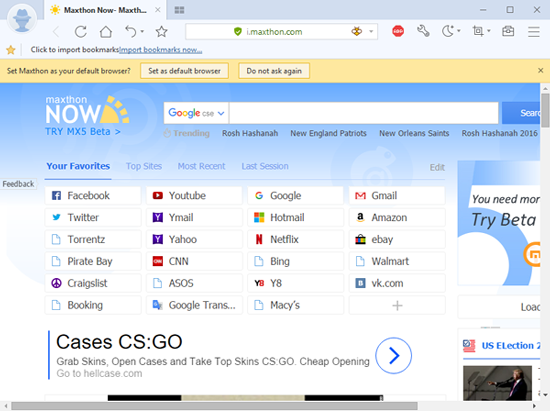Click the search input field

click(x=363, y=113)
